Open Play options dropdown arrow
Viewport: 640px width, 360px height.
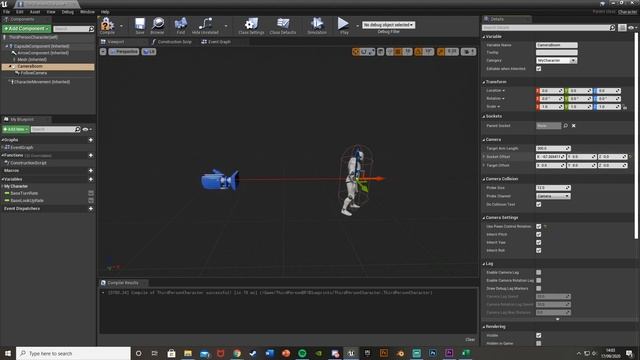click(357, 26)
